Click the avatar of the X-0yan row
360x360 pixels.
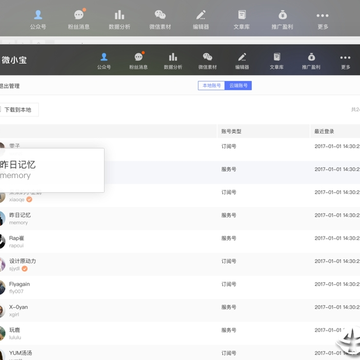(2, 311)
